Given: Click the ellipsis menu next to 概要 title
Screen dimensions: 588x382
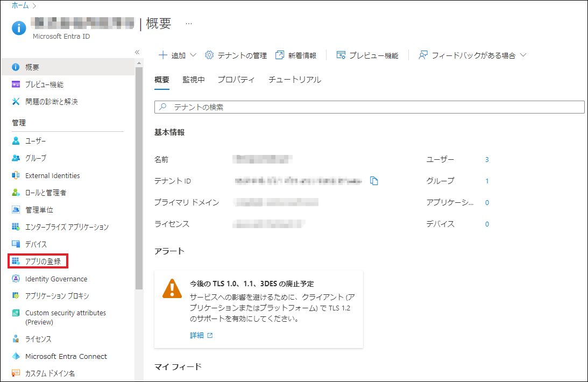Looking at the screenshot, I should click(188, 24).
